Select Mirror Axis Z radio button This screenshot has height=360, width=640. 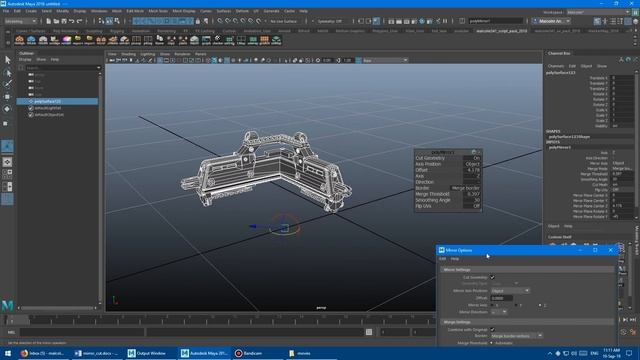point(540,305)
